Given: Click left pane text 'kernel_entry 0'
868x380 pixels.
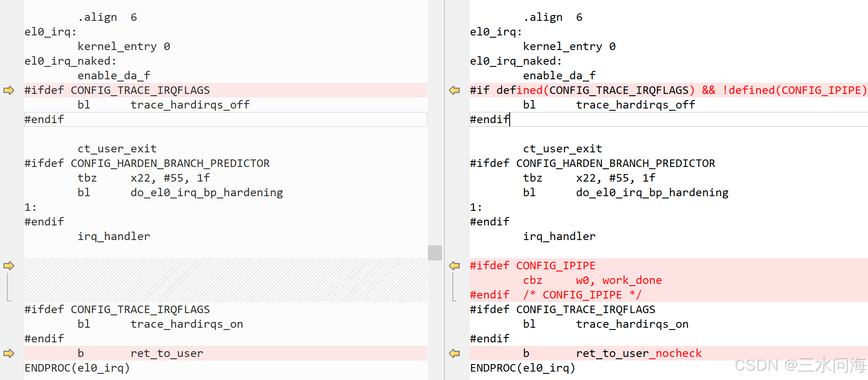Looking at the screenshot, I should [124, 47].
